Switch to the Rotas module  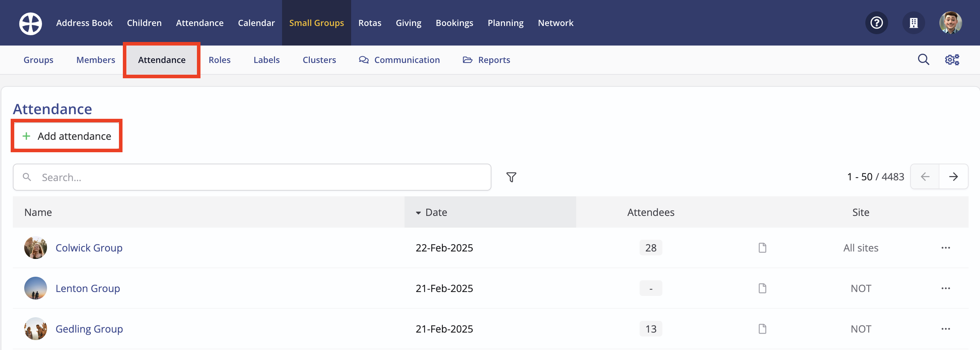[369, 23]
